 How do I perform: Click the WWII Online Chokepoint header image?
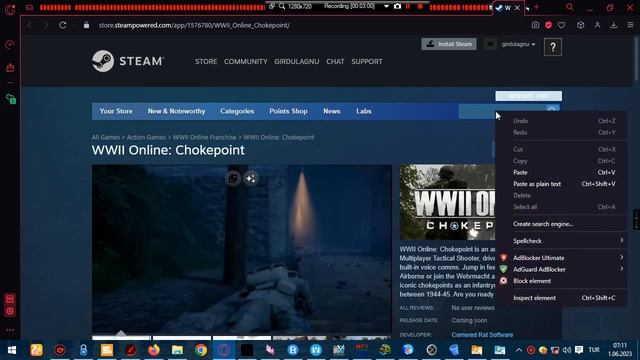447,202
